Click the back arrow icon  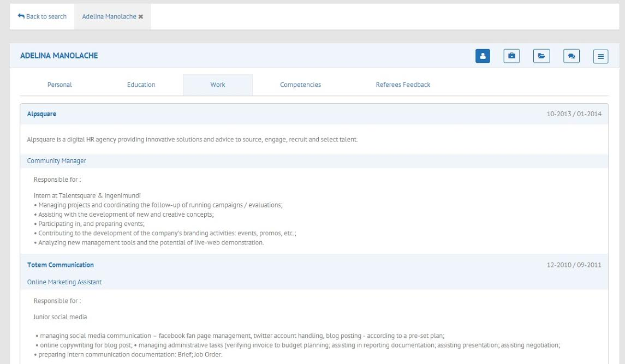[x=21, y=16]
